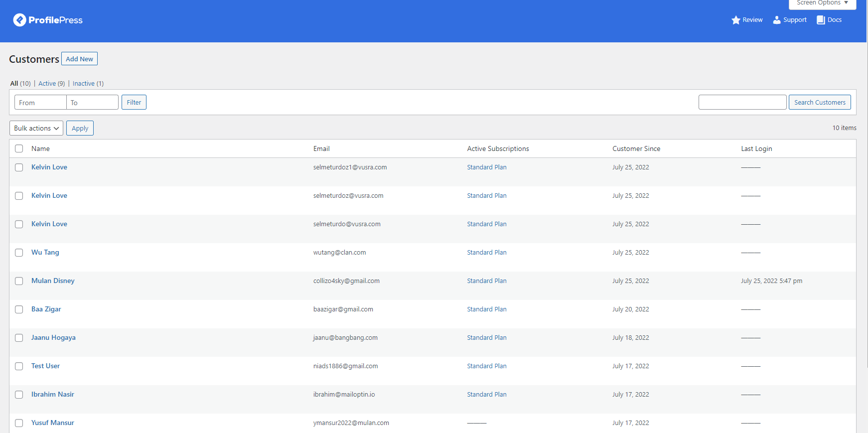Click the July 20, 2022 date cell
Screen dimensions: 868x433
coord(631,309)
